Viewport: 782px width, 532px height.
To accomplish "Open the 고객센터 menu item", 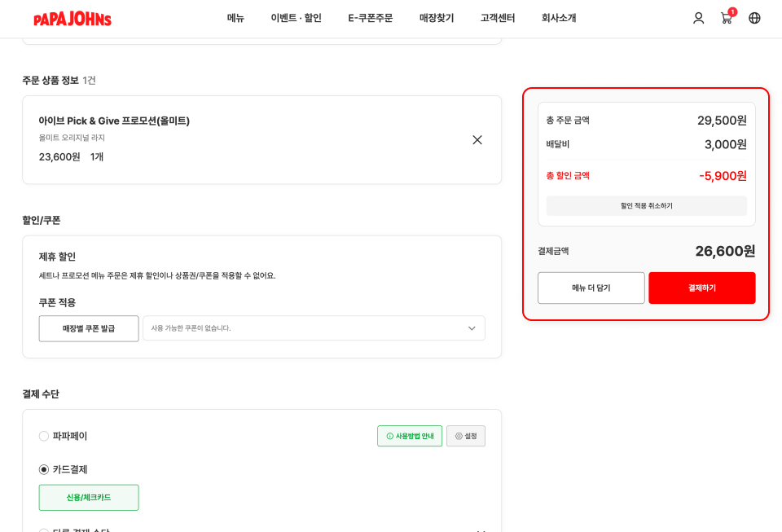I will click(x=497, y=18).
